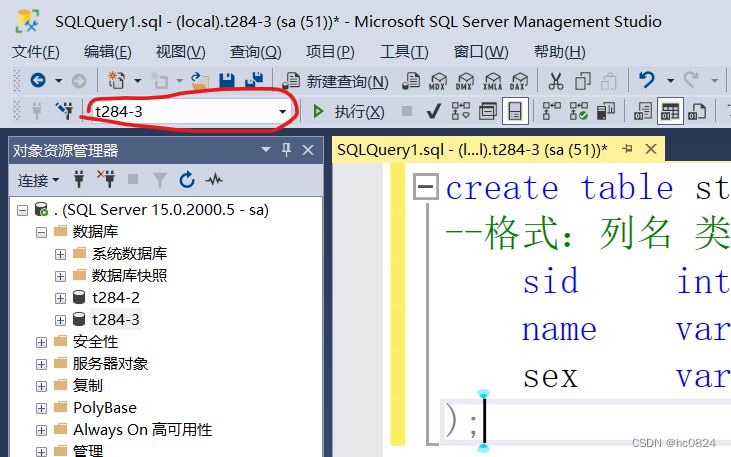This screenshot has width=731, height=457.
Task: Click the Open File folder icon
Action: 200,81
